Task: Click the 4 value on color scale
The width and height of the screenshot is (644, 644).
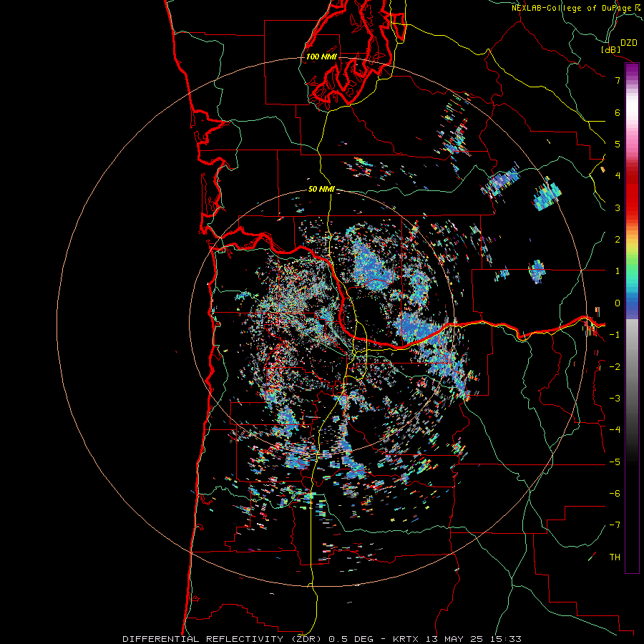Action: tap(618, 176)
